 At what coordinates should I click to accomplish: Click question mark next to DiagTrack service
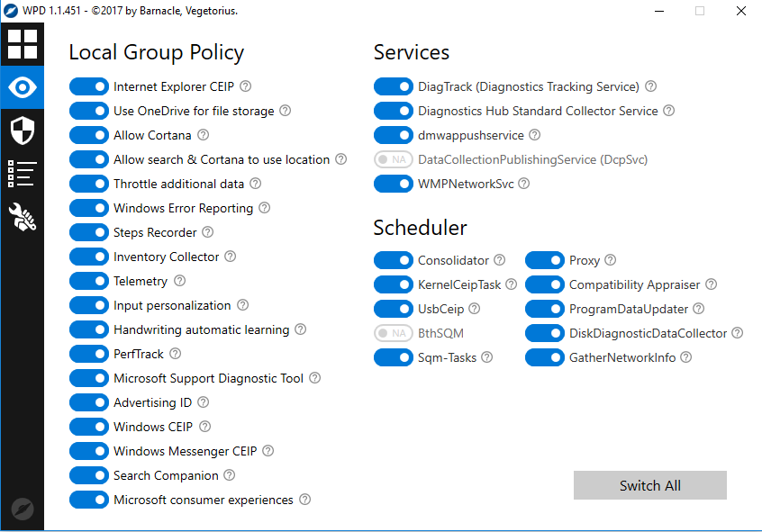pyautogui.click(x=651, y=86)
